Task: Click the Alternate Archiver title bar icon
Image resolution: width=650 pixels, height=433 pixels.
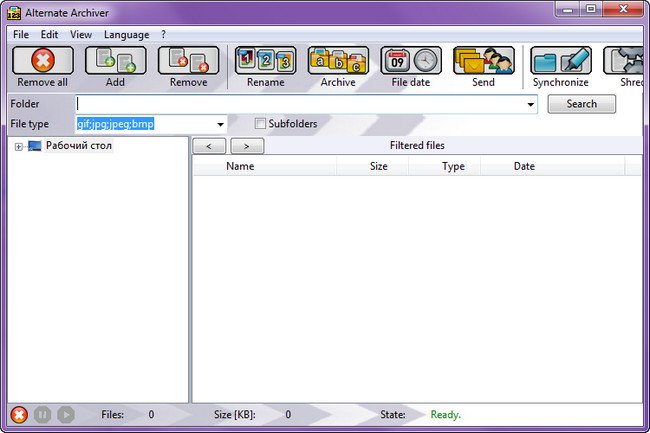Action: [x=14, y=13]
